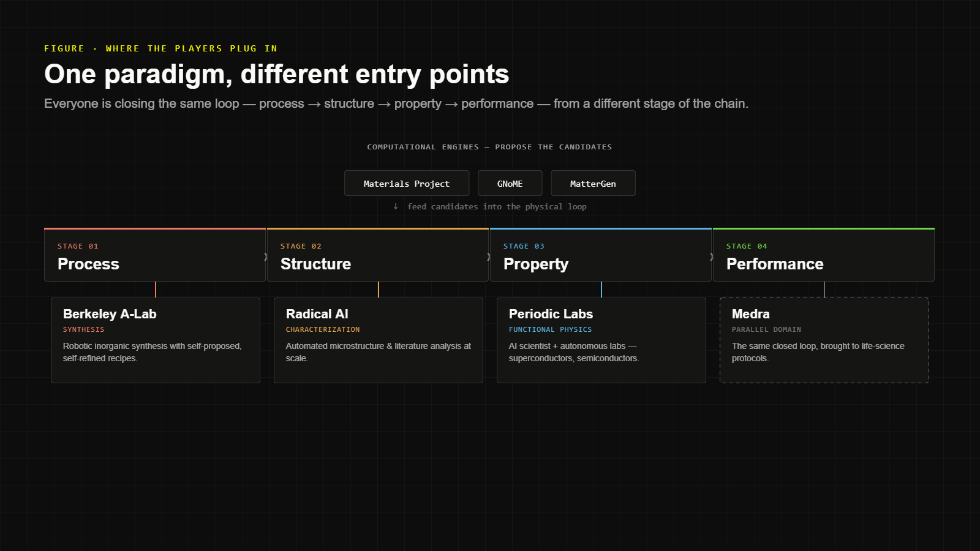980x551 pixels.
Task: Open the Berkeley A-Lab card
Action: [x=156, y=340]
